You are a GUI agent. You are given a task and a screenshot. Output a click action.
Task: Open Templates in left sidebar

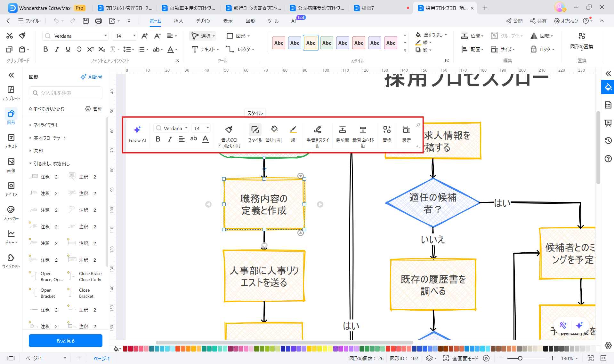[11, 93]
